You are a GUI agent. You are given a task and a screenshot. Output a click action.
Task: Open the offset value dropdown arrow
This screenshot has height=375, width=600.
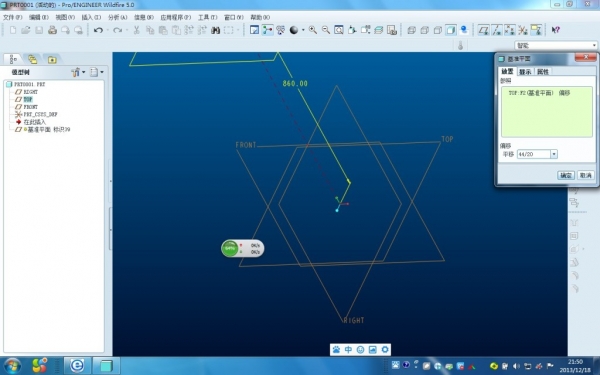coord(554,154)
